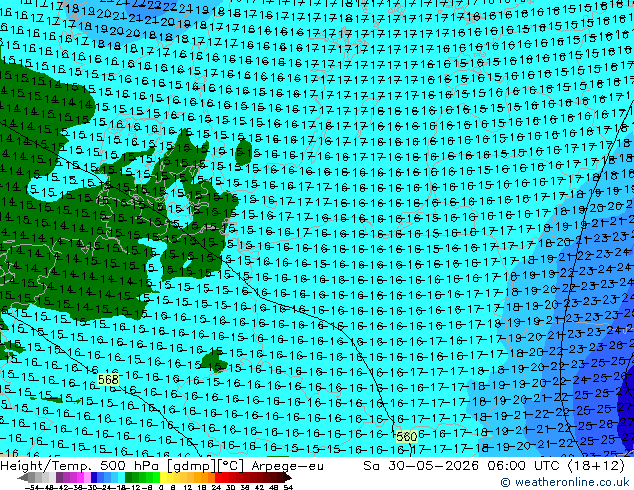Click the 'Arpege-eu' model name text
634x490 pixels.
tap(287, 466)
